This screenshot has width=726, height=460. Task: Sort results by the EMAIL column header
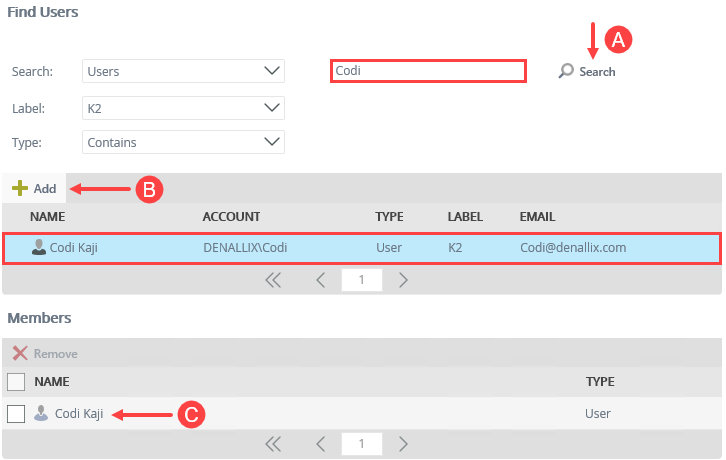(x=537, y=216)
